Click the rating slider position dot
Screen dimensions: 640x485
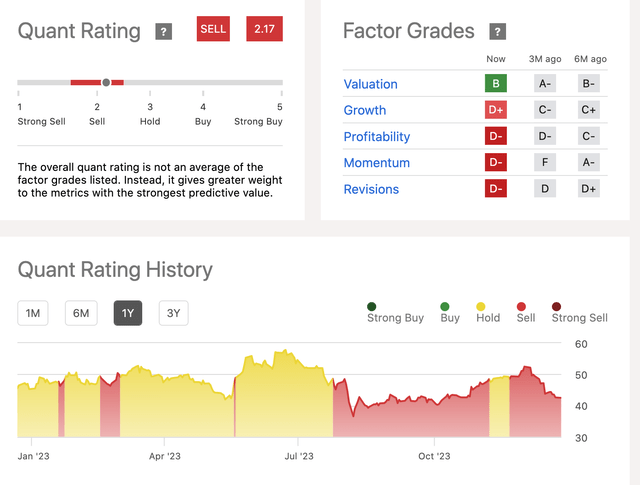[x=106, y=82]
